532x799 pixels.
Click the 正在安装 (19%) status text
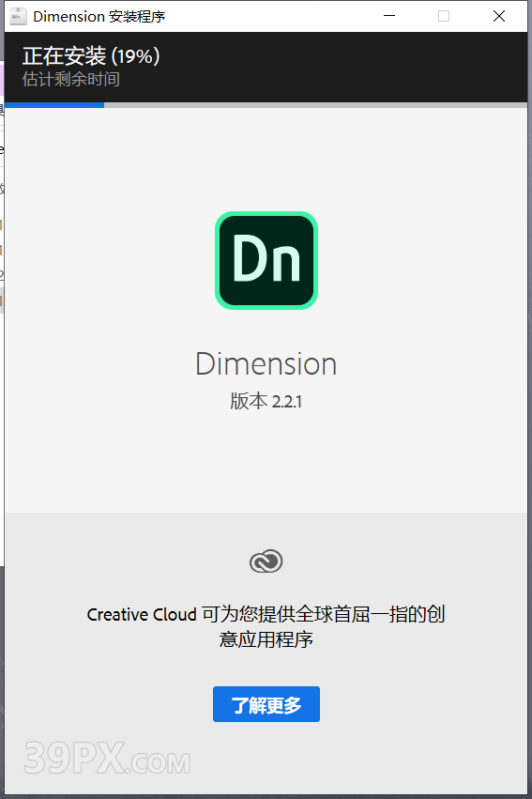91,55
